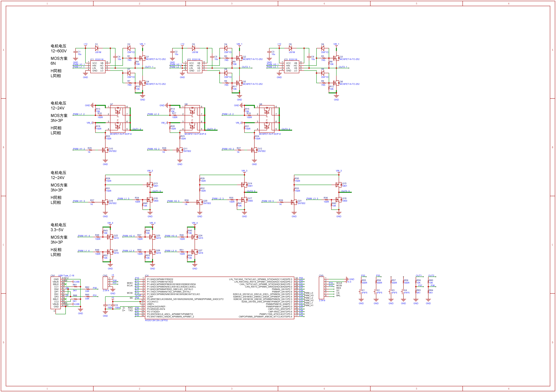This screenshot has width=556, height=392.
Task: Click the Q25 3416 transistor
Action: (x=110, y=252)
